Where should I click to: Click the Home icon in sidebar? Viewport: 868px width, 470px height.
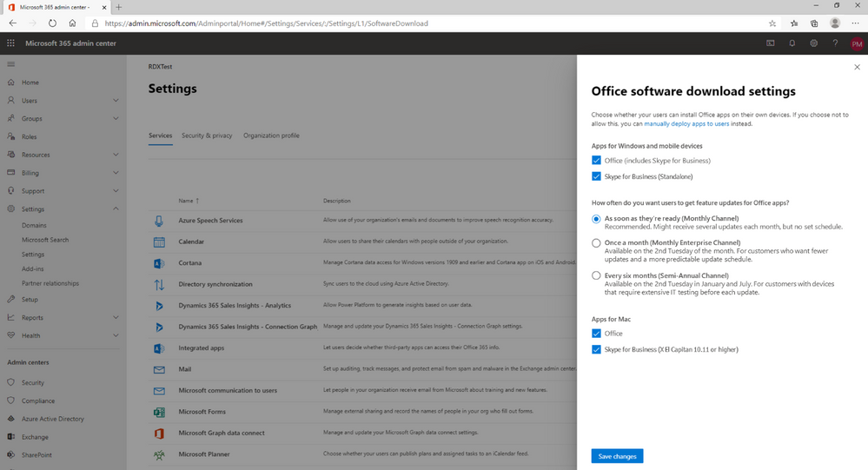[x=11, y=83]
